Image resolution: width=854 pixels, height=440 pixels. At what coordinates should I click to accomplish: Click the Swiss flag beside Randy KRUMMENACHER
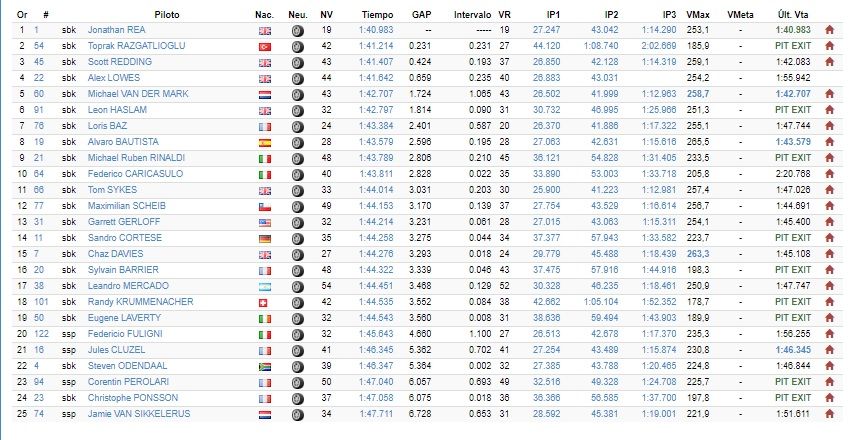pos(265,303)
